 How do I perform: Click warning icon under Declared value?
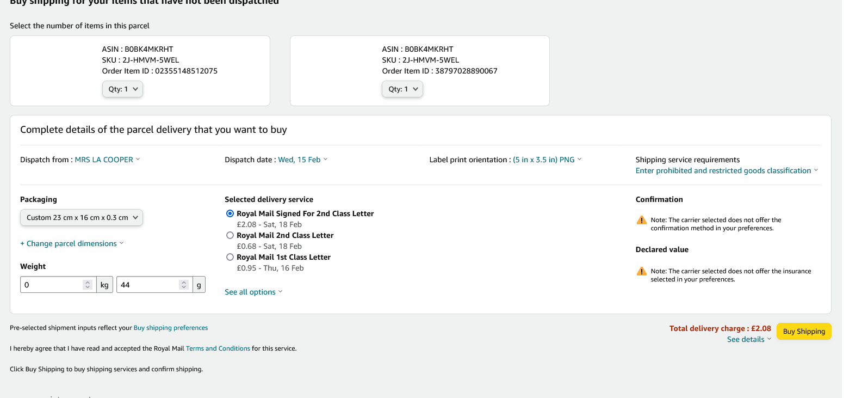641,271
